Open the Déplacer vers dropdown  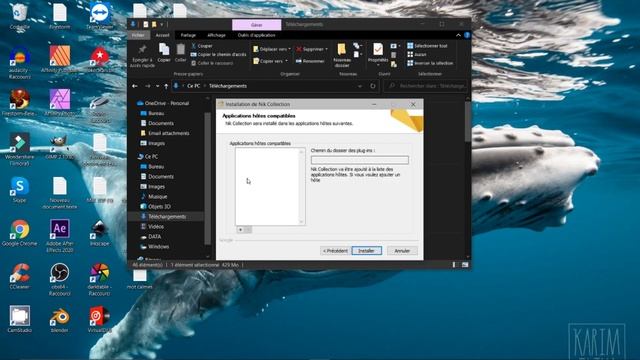click(272, 49)
